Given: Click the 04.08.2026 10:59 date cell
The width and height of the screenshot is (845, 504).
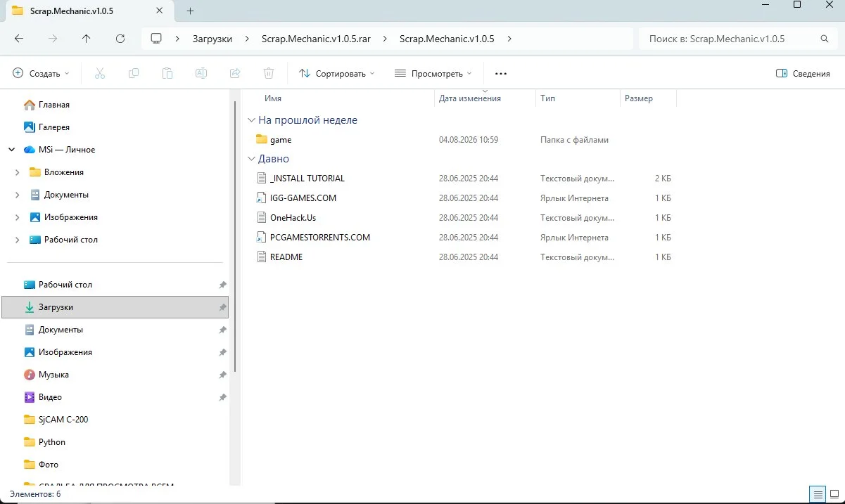Looking at the screenshot, I should [x=469, y=140].
